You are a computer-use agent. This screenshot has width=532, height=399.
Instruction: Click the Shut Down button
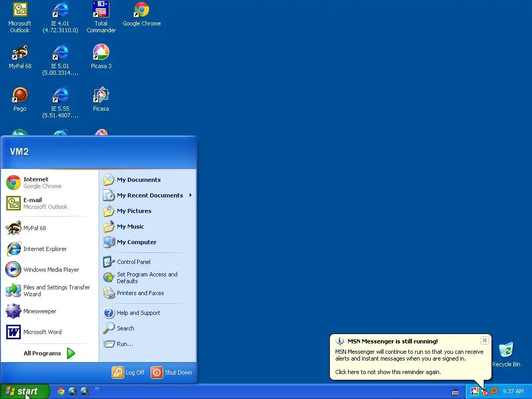[171, 373]
